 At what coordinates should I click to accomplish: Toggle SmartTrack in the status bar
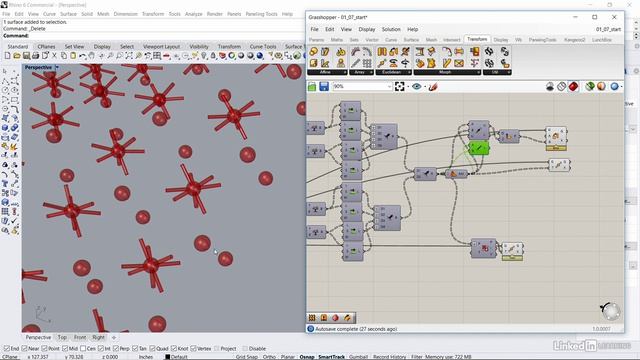pos(331,357)
